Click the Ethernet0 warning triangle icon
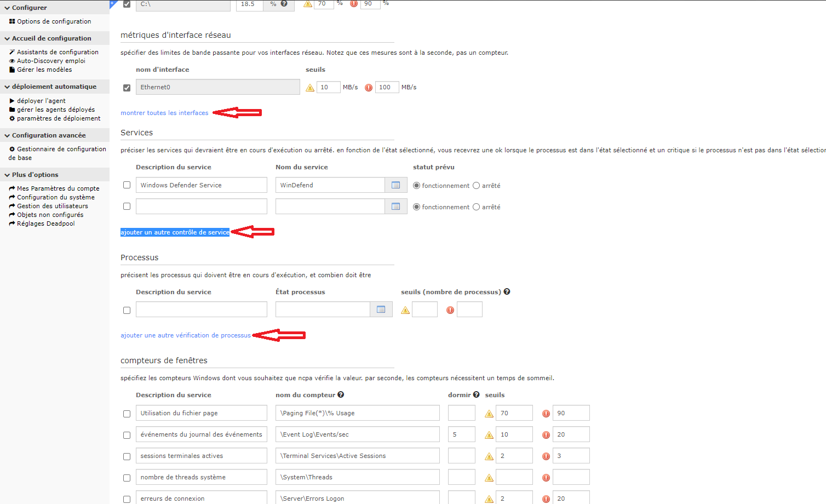 coord(310,88)
